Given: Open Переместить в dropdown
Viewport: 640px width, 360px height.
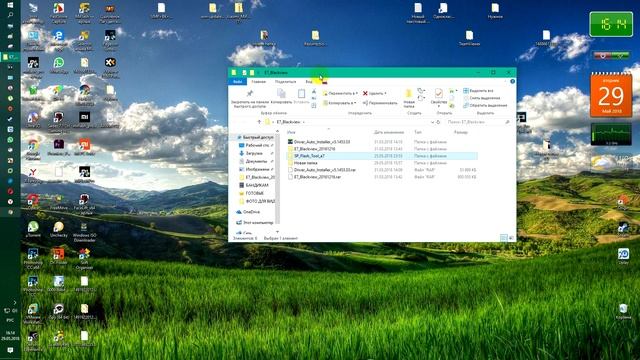Looking at the screenshot, I should 340,93.
